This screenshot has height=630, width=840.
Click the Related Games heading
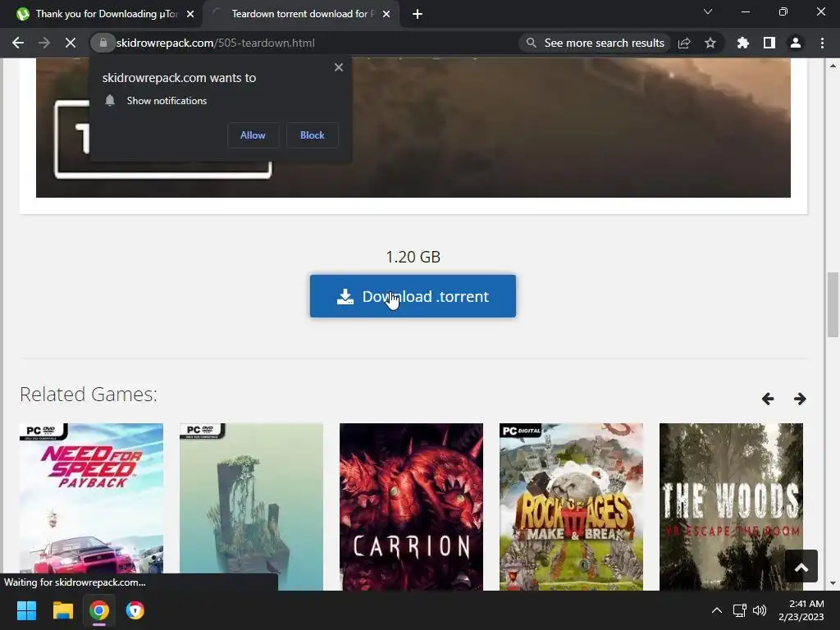pyautogui.click(x=89, y=395)
